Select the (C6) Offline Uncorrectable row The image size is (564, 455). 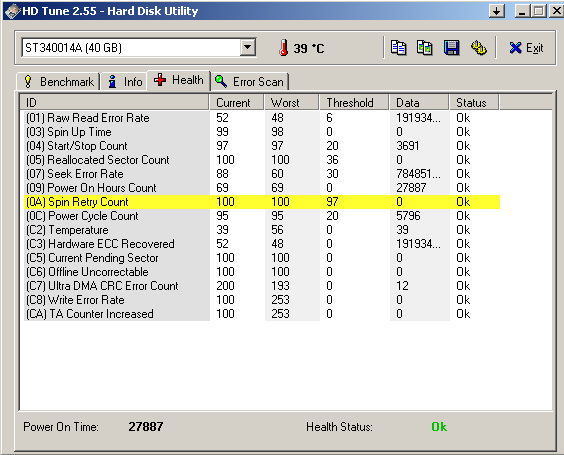262,272
